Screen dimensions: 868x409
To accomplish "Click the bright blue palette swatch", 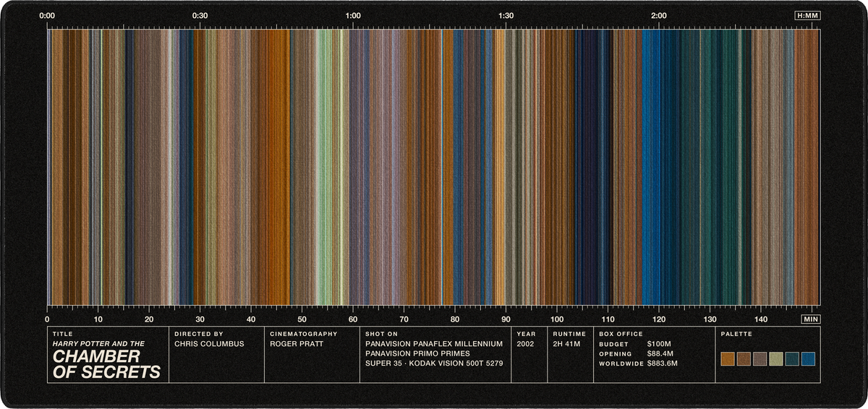I will [x=809, y=358].
